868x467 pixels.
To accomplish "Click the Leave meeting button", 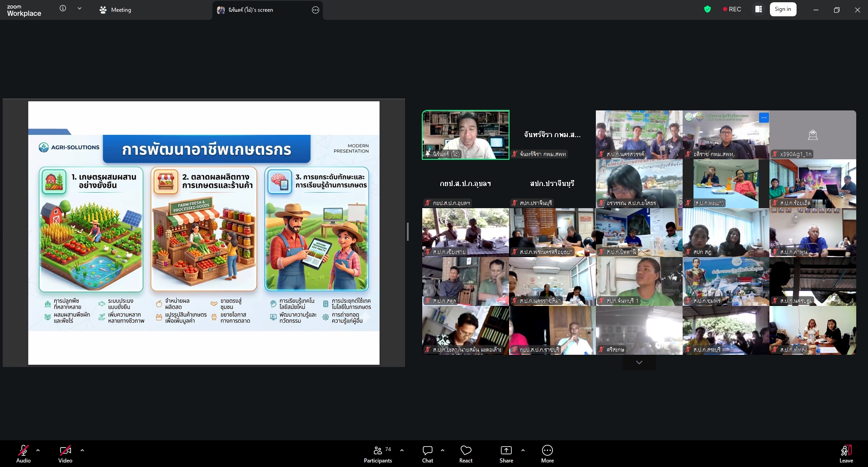I will click(846, 454).
